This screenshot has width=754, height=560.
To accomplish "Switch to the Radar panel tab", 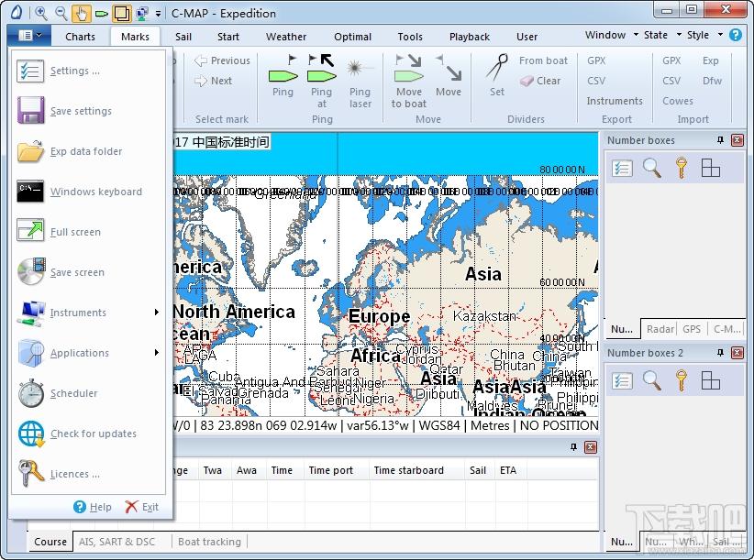I will [x=660, y=329].
